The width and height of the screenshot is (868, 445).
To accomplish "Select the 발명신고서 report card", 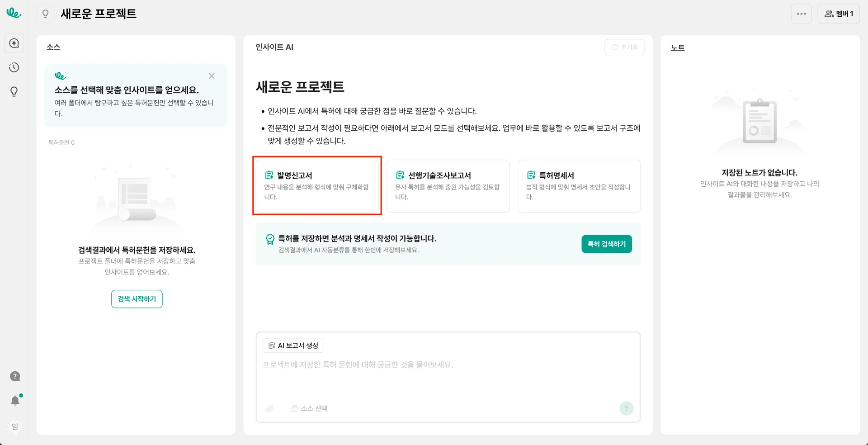I will (x=317, y=186).
